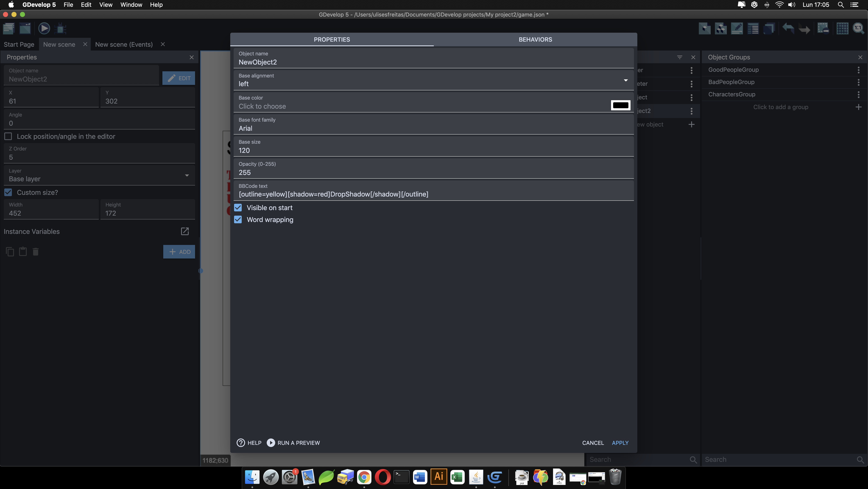This screenshot has width=868, height=489.
Task: Open the user profile icon top-right
Action: coord(855,5)
